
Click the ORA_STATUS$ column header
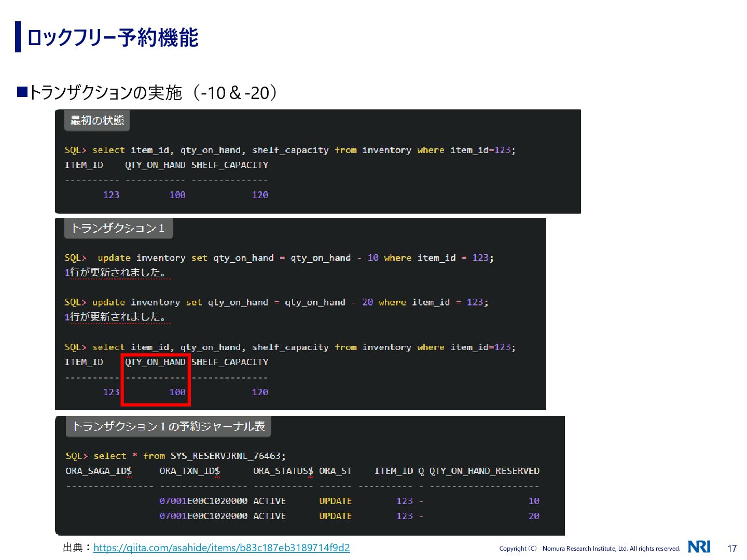[283, 471]
